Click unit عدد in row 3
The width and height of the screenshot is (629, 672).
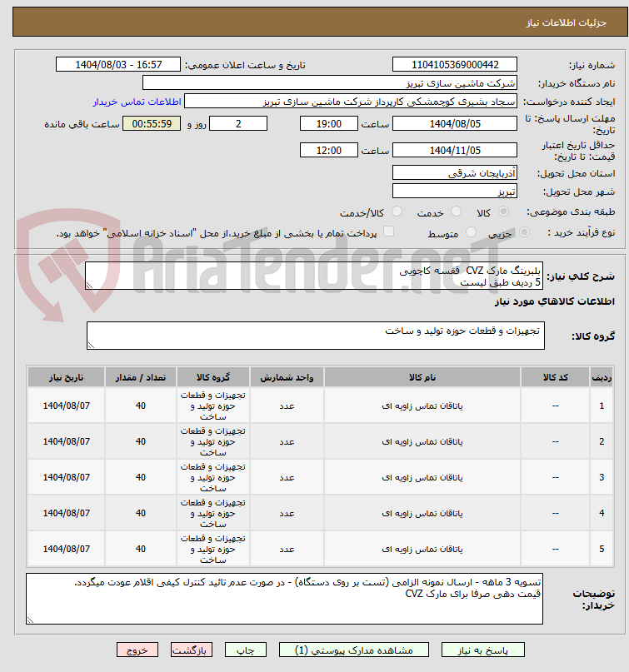coord(287,477)
